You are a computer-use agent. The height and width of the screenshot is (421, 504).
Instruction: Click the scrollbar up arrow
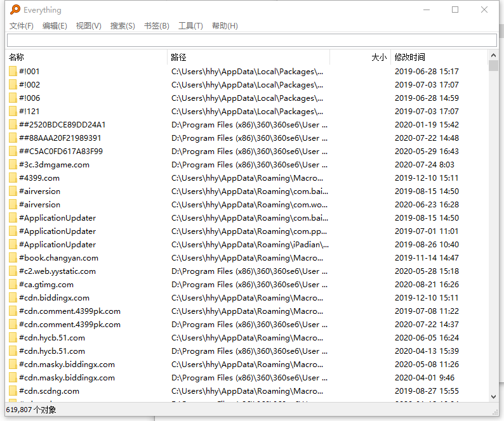click(x=493, y=55)
